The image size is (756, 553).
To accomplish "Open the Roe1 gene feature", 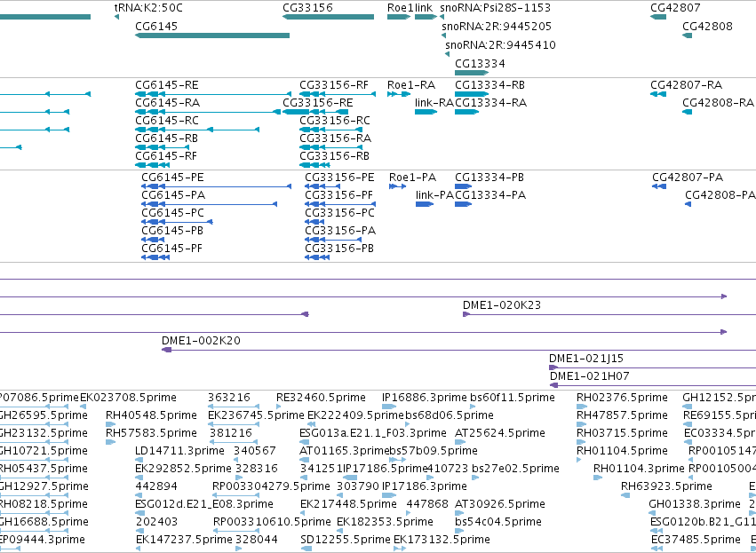I will [399, 17].
